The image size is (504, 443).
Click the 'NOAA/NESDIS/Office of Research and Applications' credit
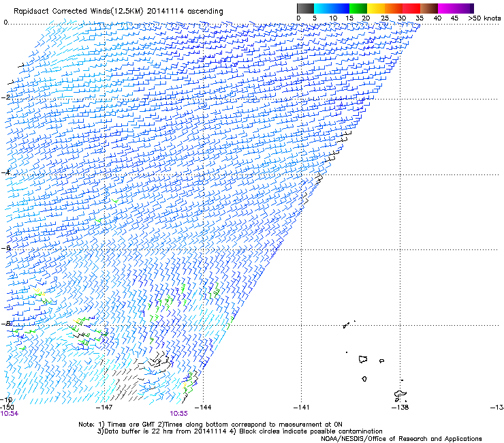point(401,439)
